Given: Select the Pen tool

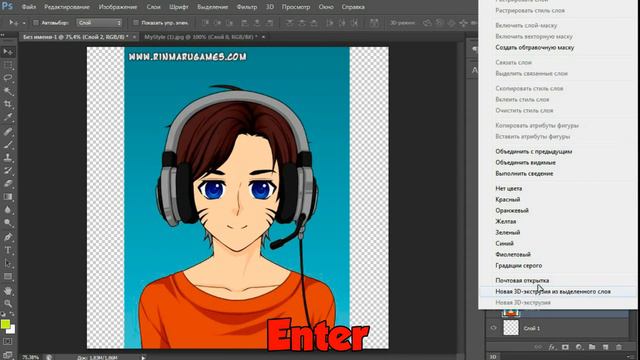Looking at the screenshot, I should (8, 237).
